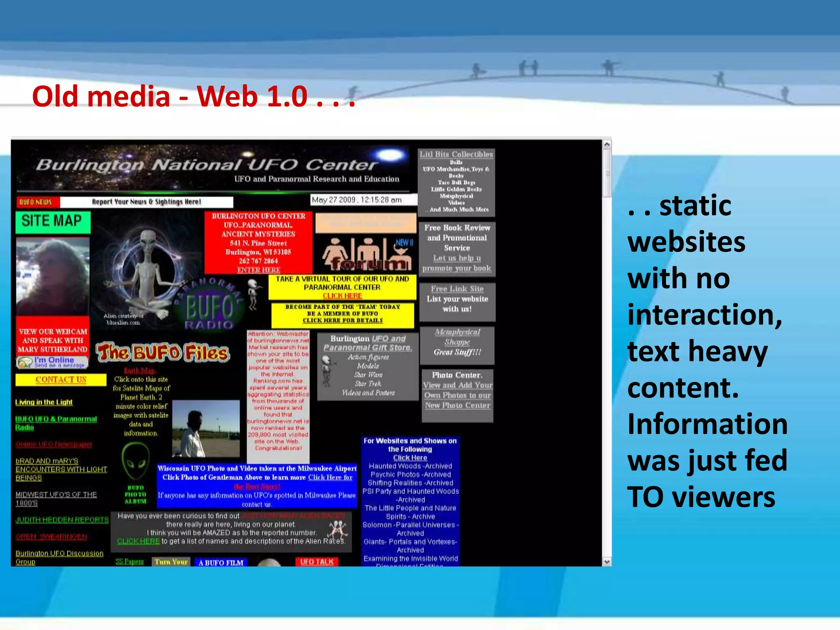The height and width of the screenshot is (630, 840).
Task: Click 'Haunted Woods -Archived' text
Action: pyautogui.click(x=410, y=466)
